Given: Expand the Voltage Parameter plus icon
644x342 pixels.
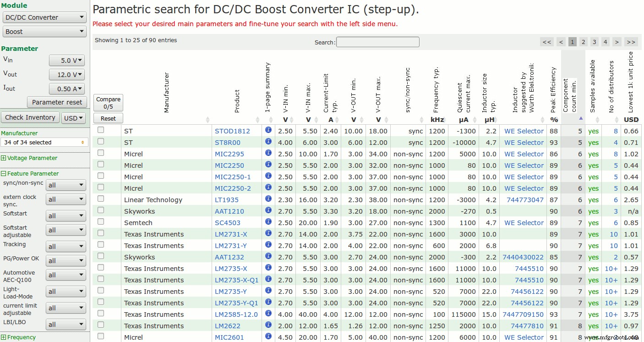Looking at the screenshot, I should coord(4,158).
